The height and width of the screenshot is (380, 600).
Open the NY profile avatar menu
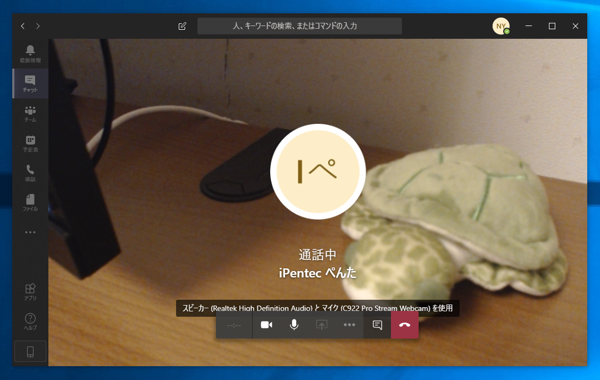[501, 26]
